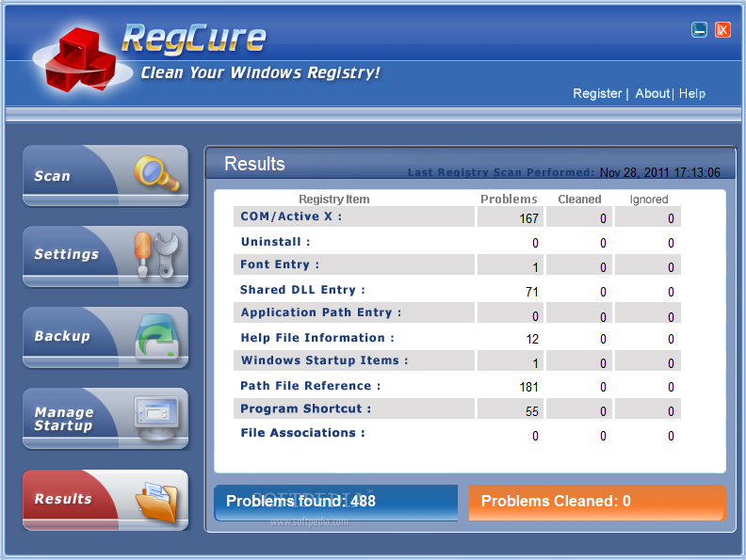746x560 pixels.
Task: Open the Settings section
Action: click(105, 256)
